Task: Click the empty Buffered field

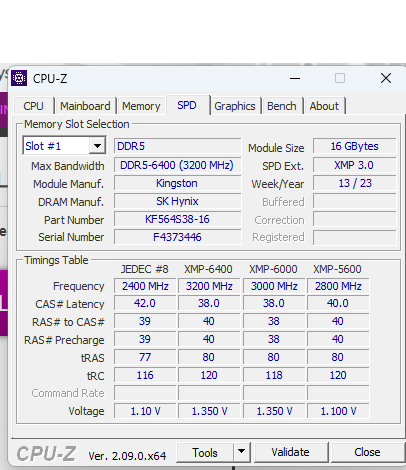Action: pos(355,201)
